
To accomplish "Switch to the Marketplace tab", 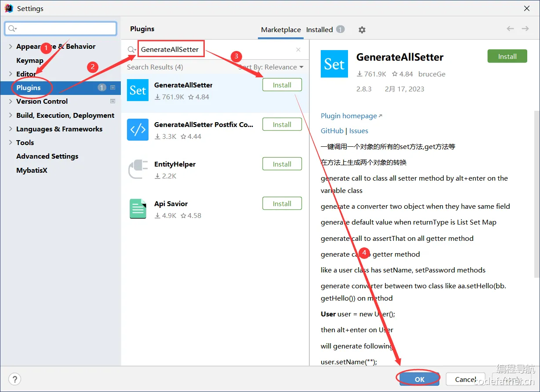I will [x=281, y=30].
